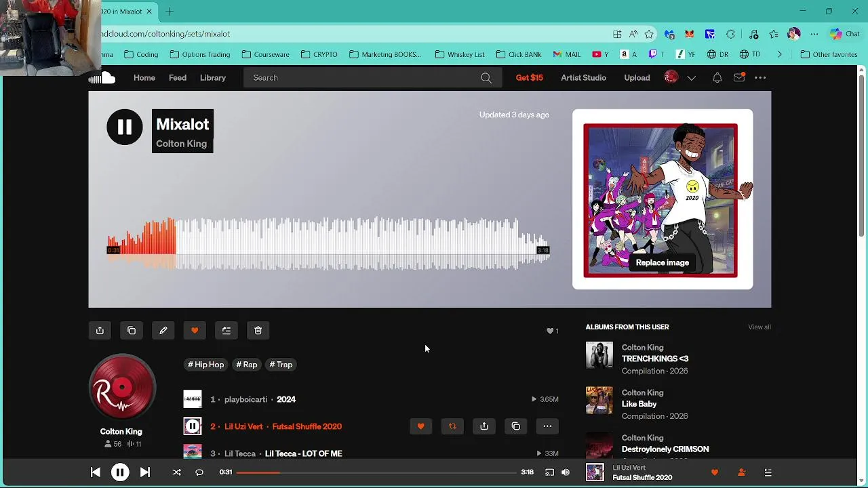The height and width of the screenshot is (488, 868).
Task: Open the Options Trading bookmark folder
Action: click(x=200, y=54)
